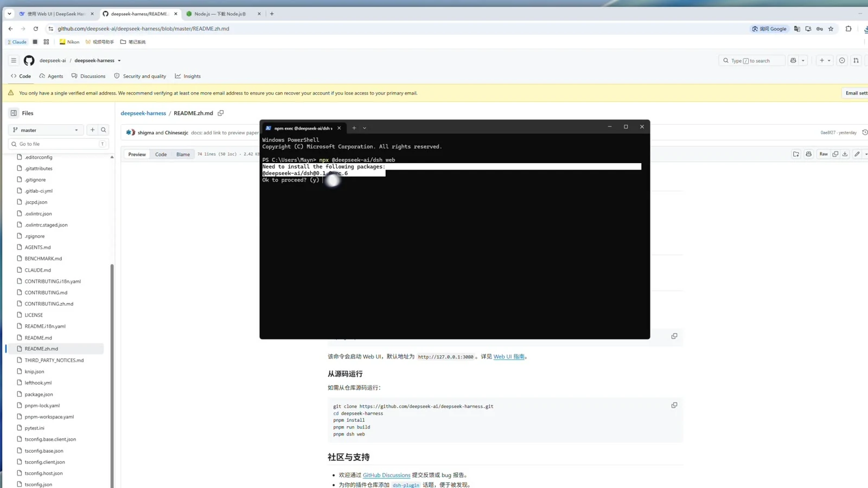Open the Nikon bookmark

pyautogui.click(x=69, y=42)
